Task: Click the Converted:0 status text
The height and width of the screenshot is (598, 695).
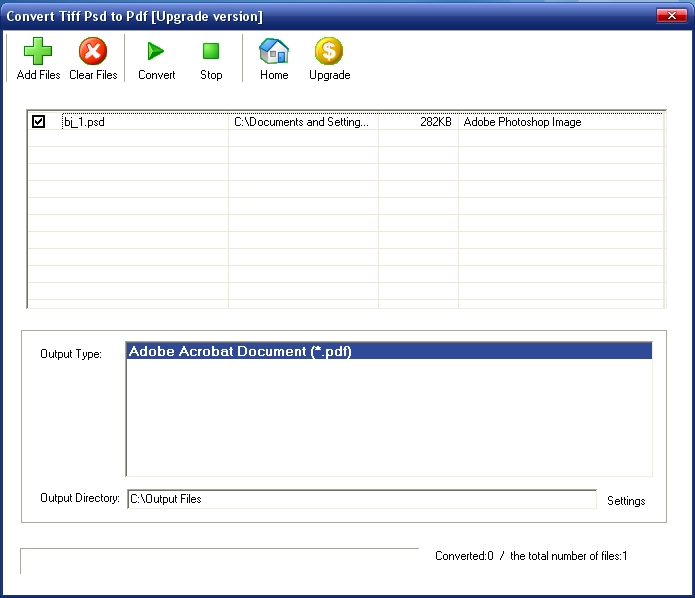Action: pyautogui.click(x=464, y=556)
